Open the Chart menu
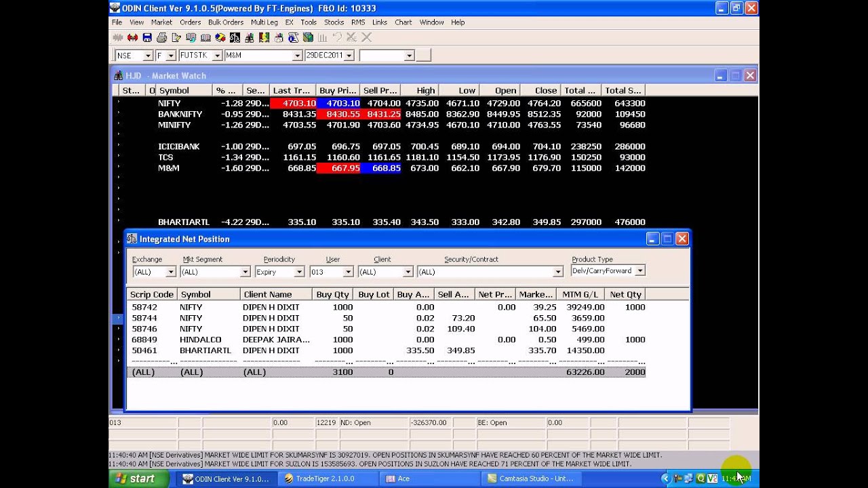This screenshot has width=868, height=488. click(x=403, y=22)
